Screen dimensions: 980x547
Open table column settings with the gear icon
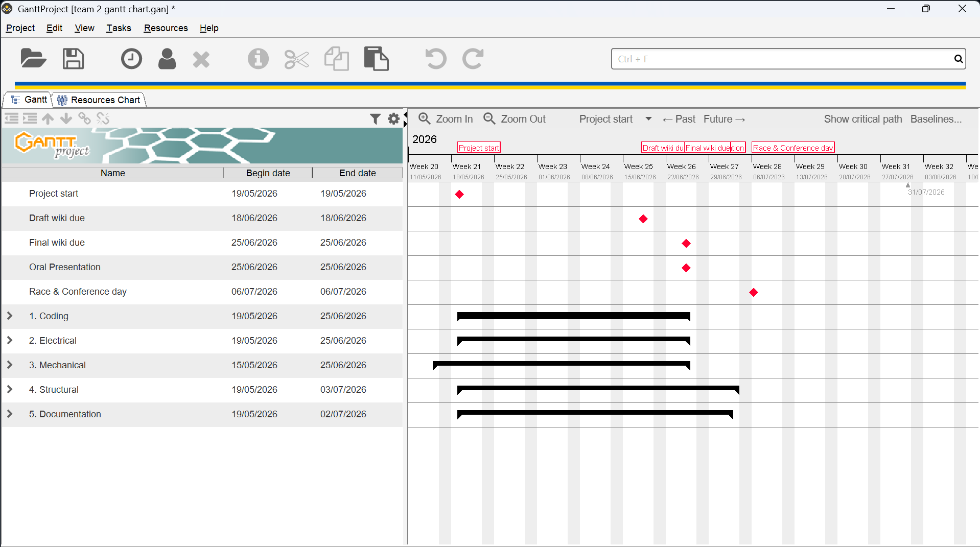tap(393, 119)
